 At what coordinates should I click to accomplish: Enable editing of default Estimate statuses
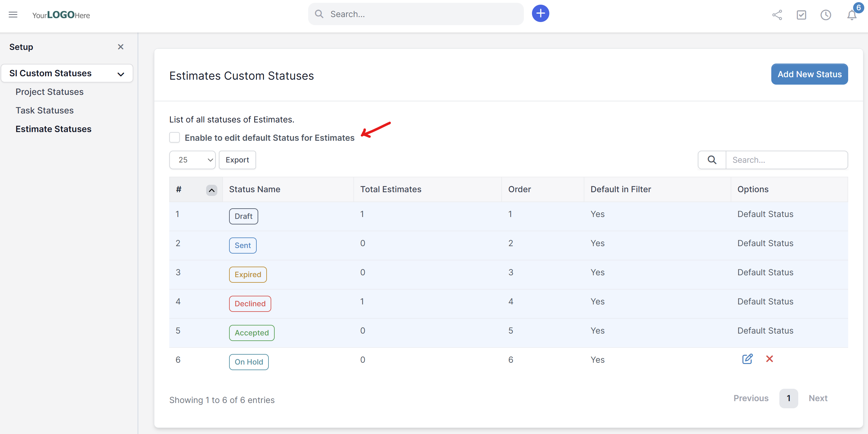pos(175,137)
